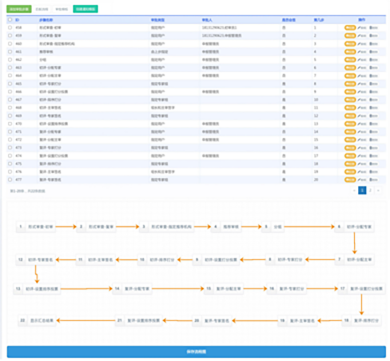390x361 pixels.
Task: Select current page 1 in the pagination
Action: [x=362, y=190]
